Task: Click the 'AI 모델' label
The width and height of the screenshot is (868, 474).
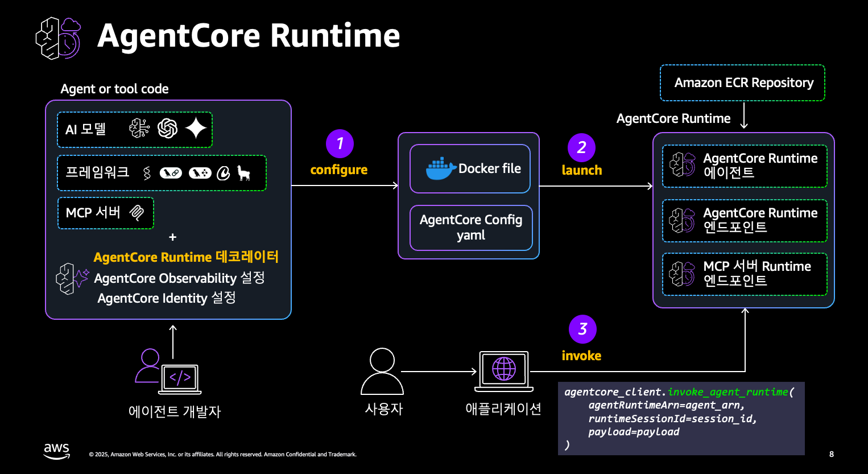Action: (x=85, y=129)
